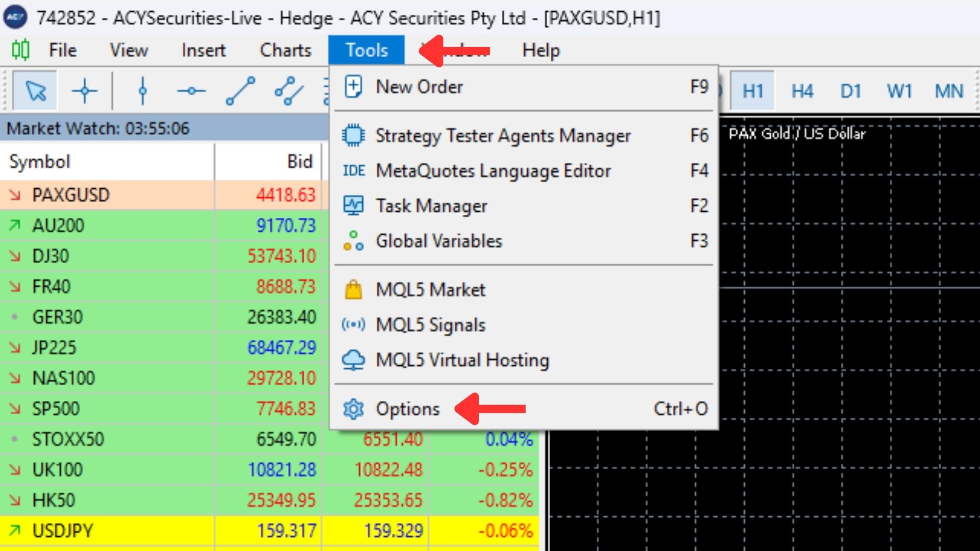Toggle the H1 timeframe button

(753, 91)
